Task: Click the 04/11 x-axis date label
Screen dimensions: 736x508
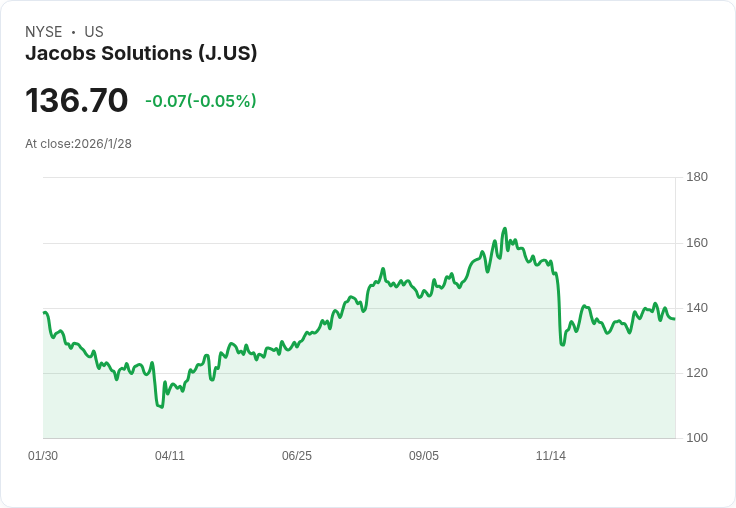Action: (x=170, y=456)
